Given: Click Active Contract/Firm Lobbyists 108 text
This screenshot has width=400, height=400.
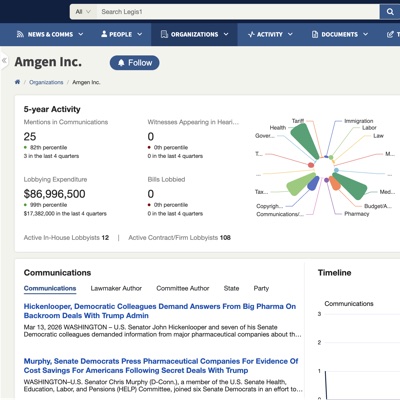Looking at the screenshot, I should coord(179,238).
